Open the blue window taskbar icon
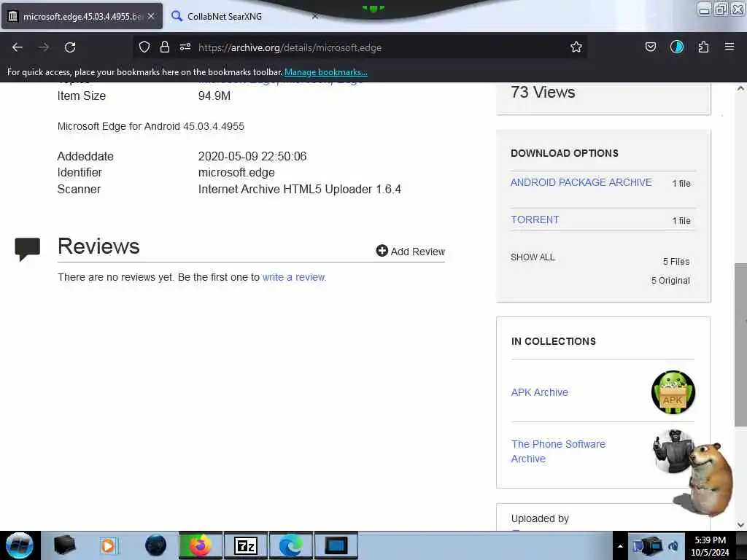Viewport: 747px width, 560px height. (336, 545)
